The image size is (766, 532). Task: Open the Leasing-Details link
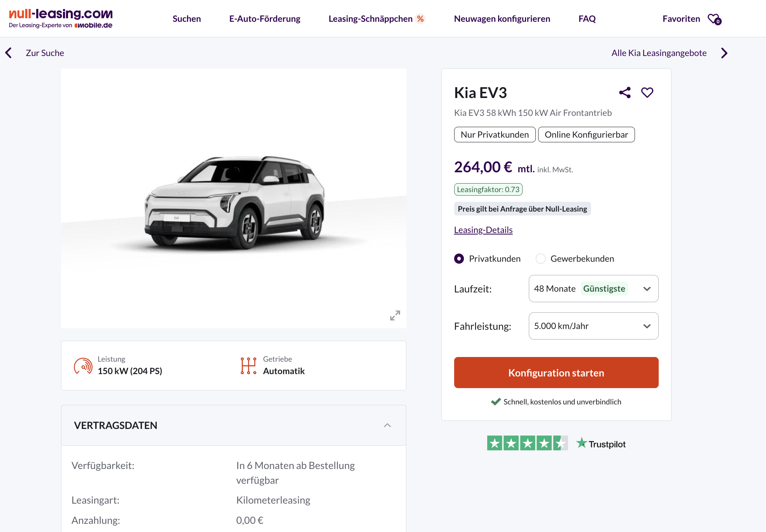[x=483, y=230]
